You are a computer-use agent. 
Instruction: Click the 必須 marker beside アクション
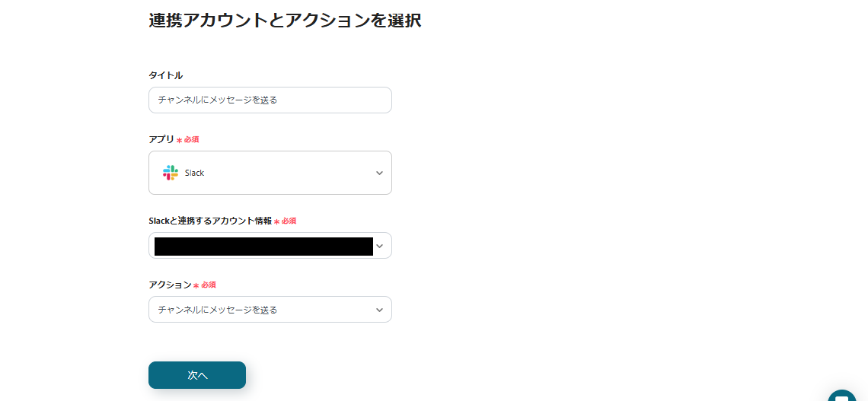coord(208,285)
